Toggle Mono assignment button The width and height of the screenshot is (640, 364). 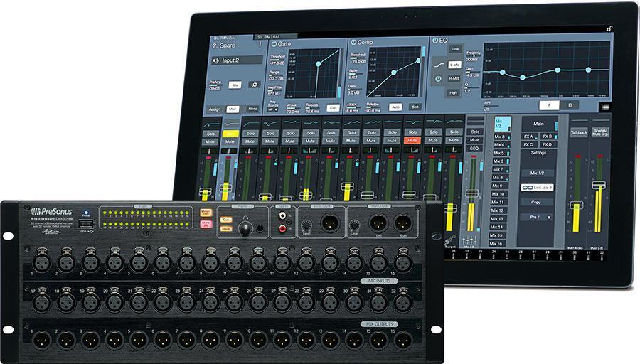coord(253,109)
